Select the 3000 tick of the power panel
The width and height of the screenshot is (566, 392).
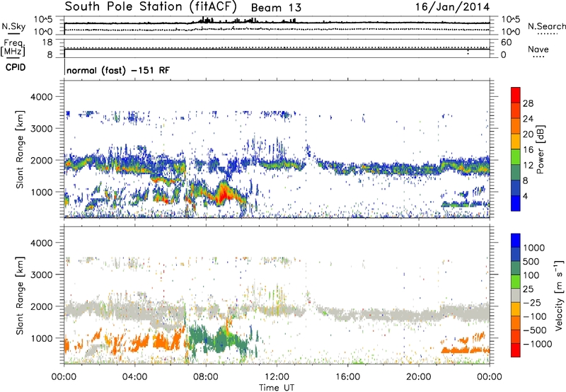click(42, 129)
